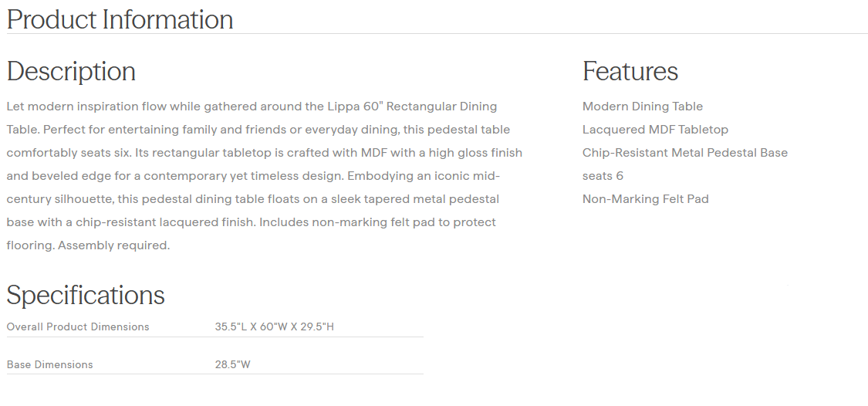Select the Non-Marking Felt Pad feature
The width and height of the screenshot is (868, 406).
[645, 199]
